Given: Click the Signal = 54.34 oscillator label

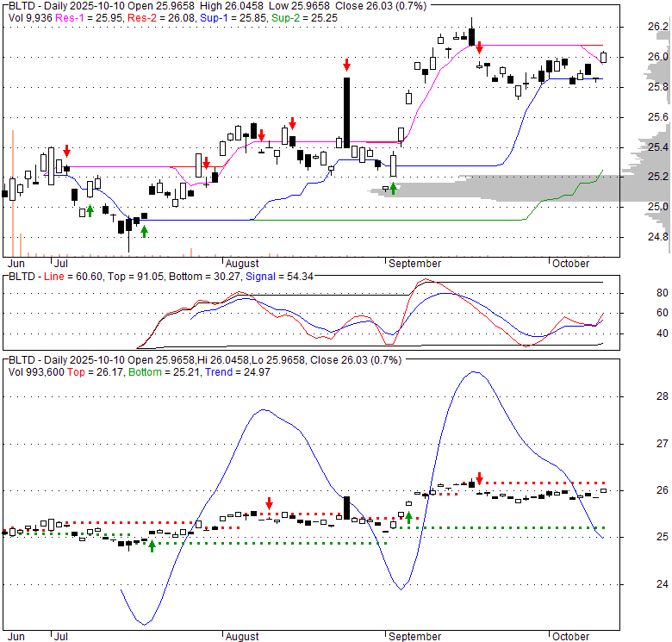Looking at the screenshot, I should (x=279, y=277).
